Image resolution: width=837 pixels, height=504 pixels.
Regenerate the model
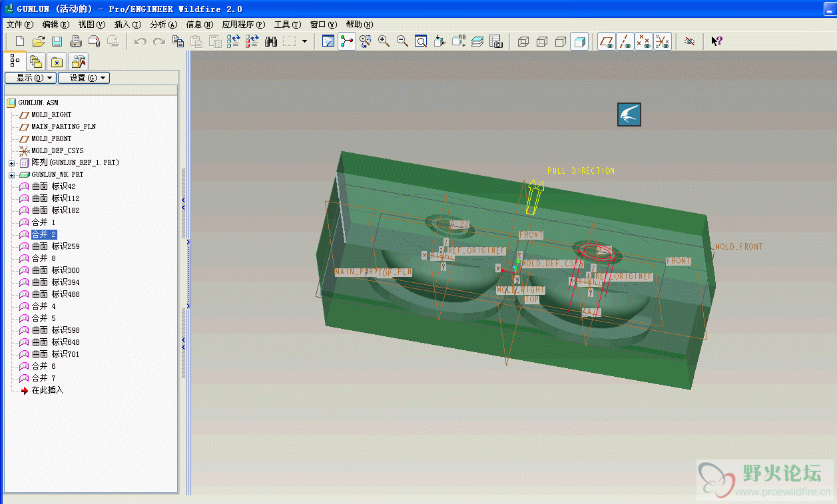[x=233, y=41]
